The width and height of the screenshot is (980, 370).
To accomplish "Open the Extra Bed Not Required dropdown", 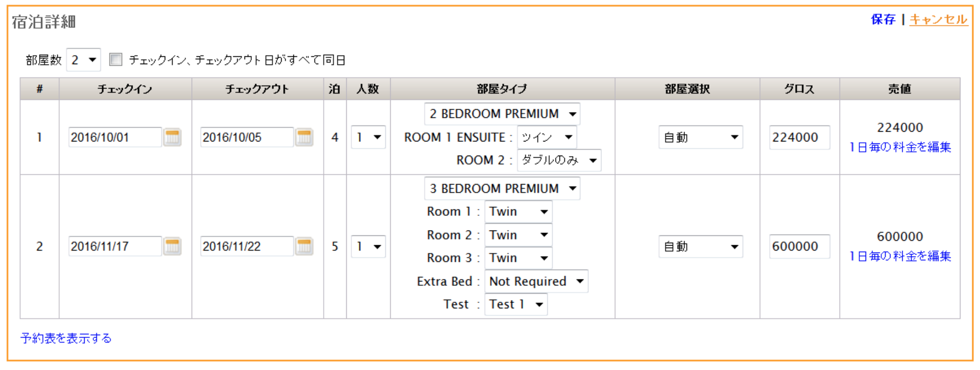I will click(x=536, y=281).
